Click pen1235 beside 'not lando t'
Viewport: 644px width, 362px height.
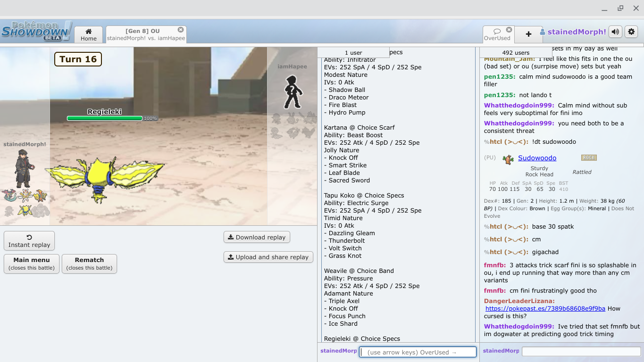click(500, 95)
